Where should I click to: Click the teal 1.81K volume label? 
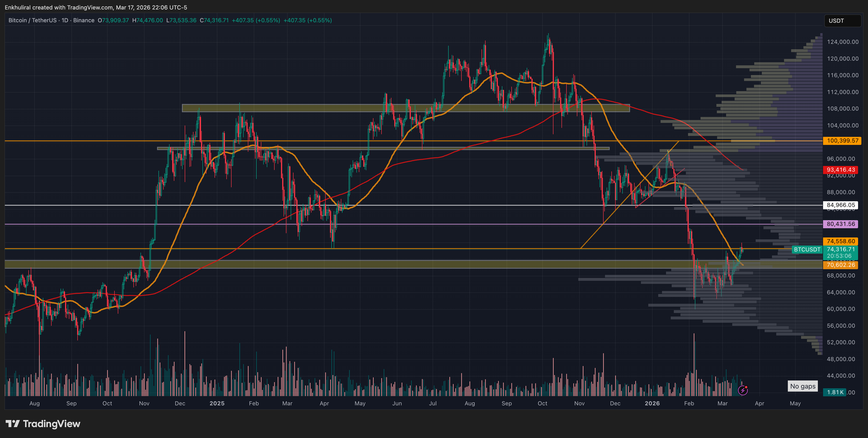tap(835, 392)
